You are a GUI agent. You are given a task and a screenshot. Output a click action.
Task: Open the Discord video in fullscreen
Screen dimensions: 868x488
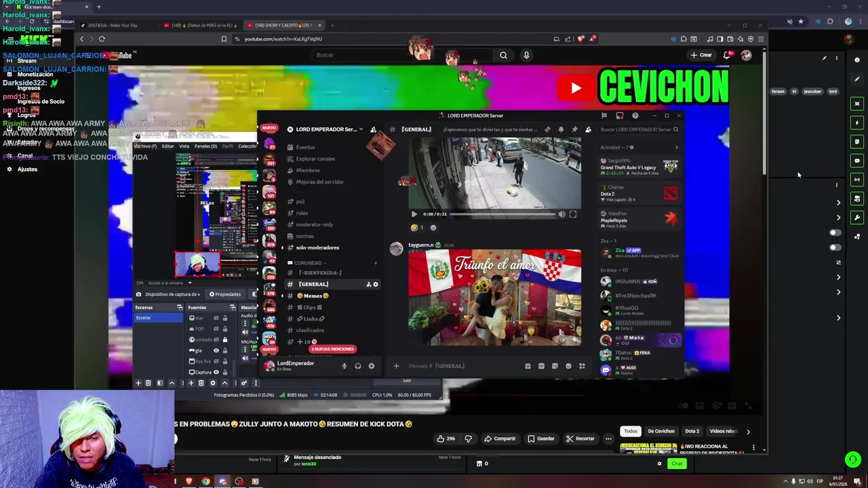[x=573, y=214]
